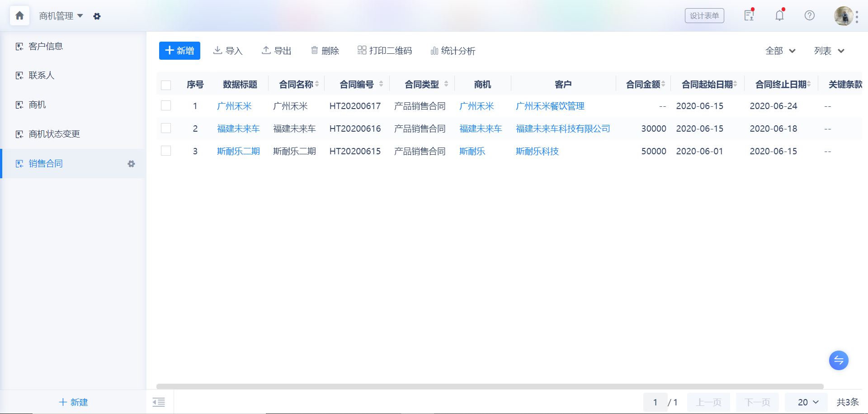Viewport: 868px width, 414px height.
Task: Open the 20 per page dropdown
Action: coord(807,402)
